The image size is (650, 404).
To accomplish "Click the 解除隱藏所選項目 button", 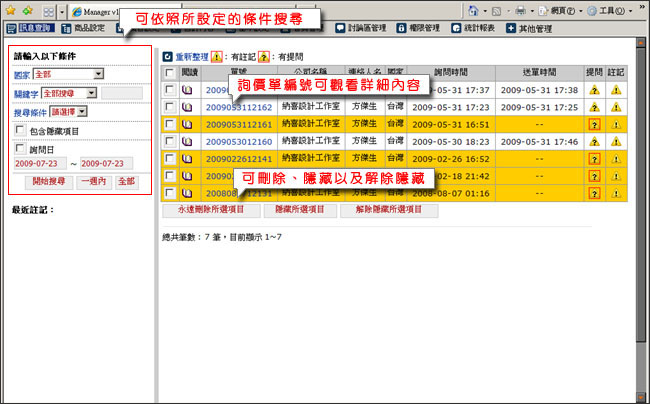I will coord(389,210).
